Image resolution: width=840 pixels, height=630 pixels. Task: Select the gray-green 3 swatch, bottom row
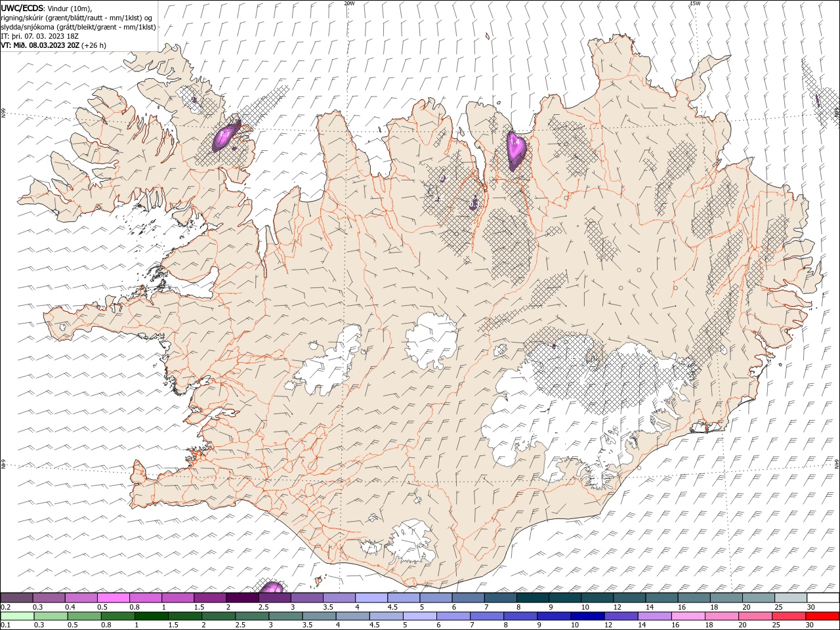pyautogui.click(x=285, y=616)
